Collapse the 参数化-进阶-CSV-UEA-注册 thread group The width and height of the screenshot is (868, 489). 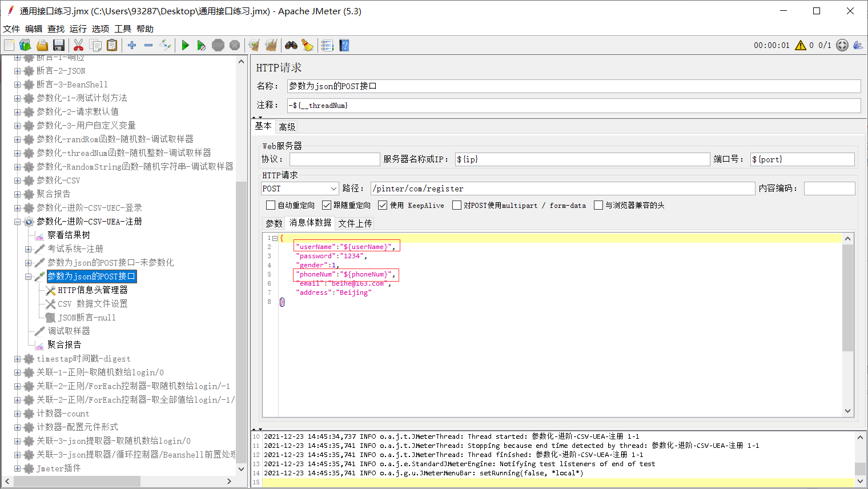click(17, 222)
